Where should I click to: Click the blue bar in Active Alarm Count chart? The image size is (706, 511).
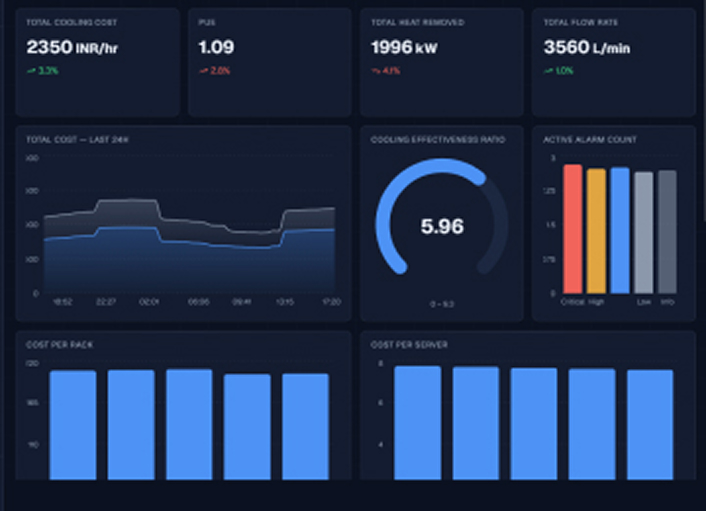pyautogui.click(x=620, y=231)
